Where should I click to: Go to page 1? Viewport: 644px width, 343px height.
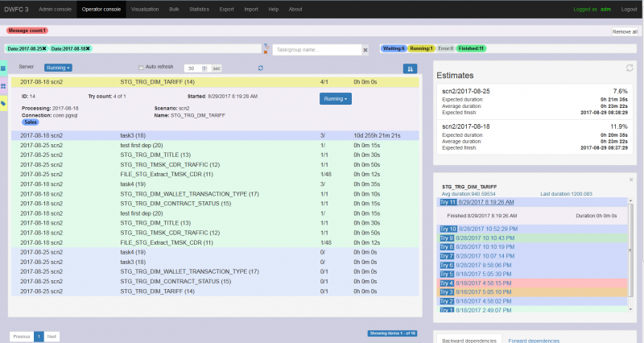tap(39, 337)
